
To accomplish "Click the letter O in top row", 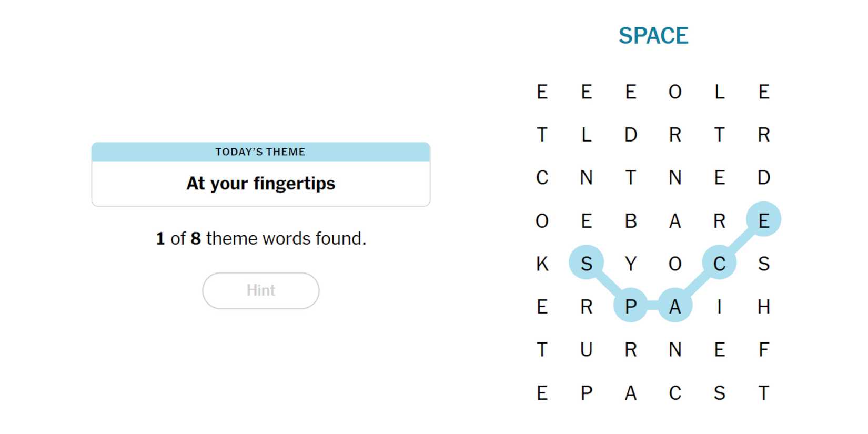I will click(x=675, y=92).
